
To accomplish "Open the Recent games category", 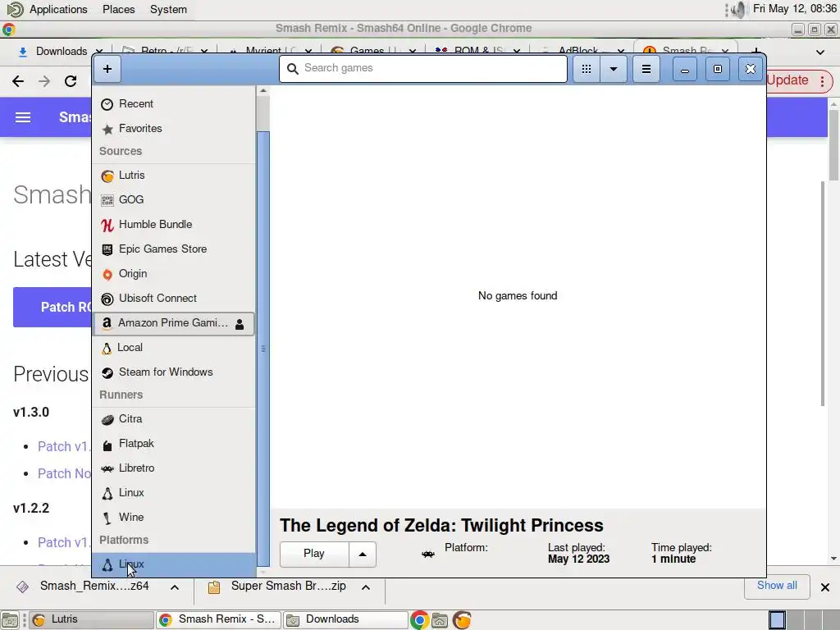I will tap(174, 104).
